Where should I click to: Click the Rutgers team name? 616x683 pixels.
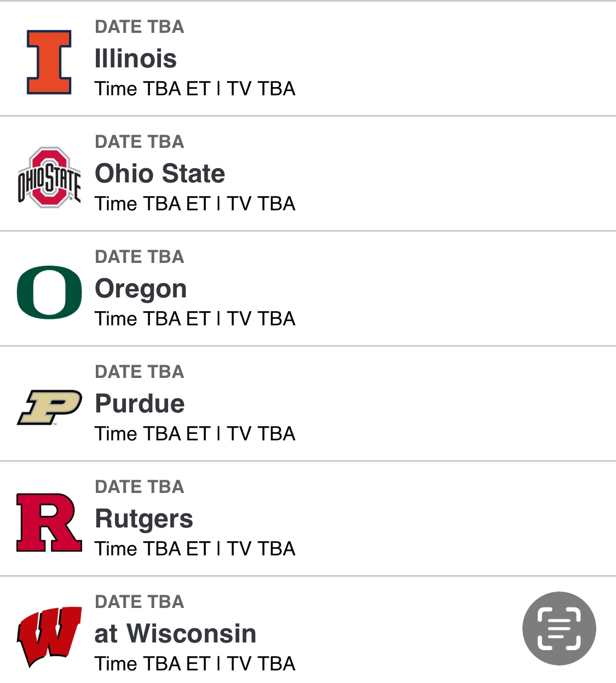(144, 519)
